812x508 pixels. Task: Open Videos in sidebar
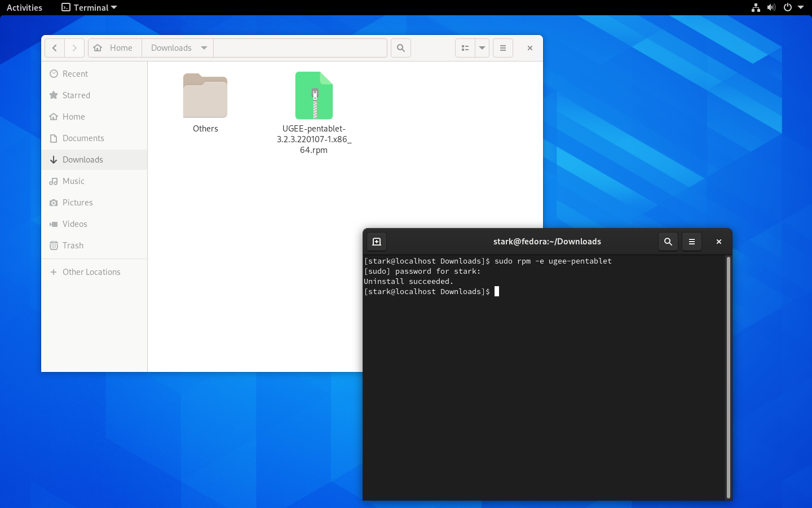[x=94, y=224]
